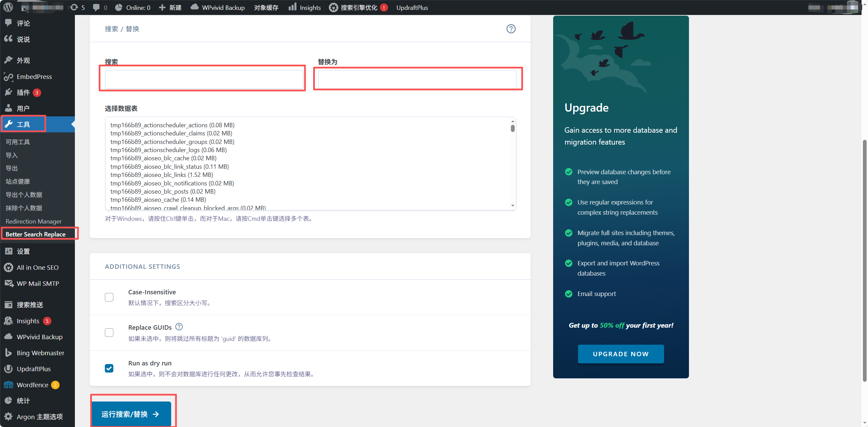Open WP Mail SMTP sidebar item
The width and height of the screenshot is (868, 427).
[37, 283]
